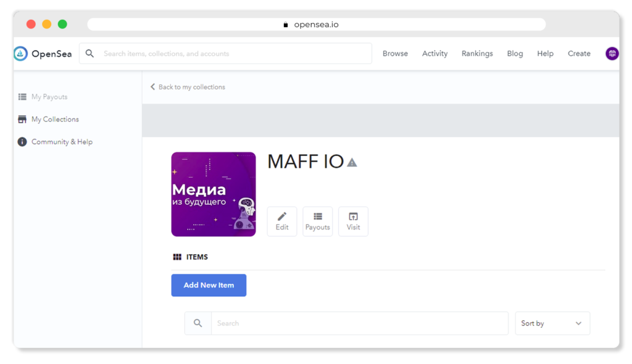Click the My Payouts list icon
The height and width of the screenshot is (364, 632).
coord(22,97)
